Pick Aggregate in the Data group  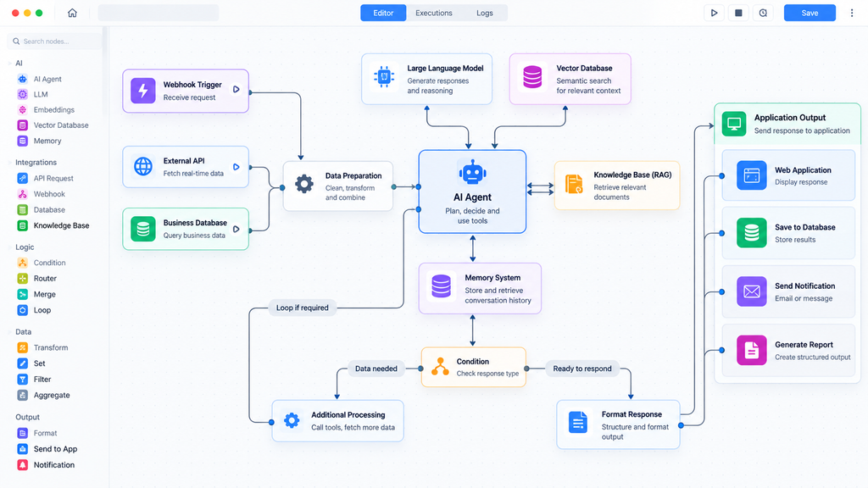point(52,395)
